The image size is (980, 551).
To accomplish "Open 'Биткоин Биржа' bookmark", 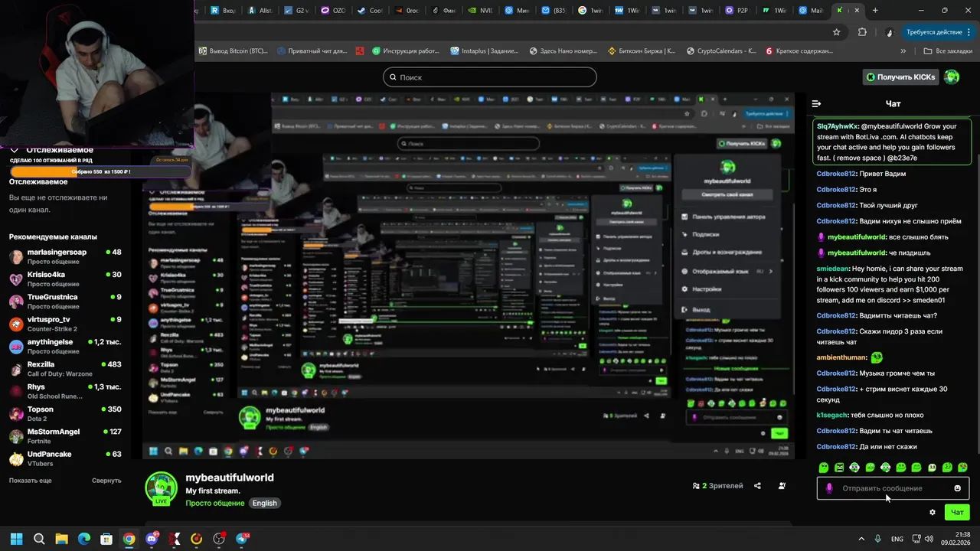I will click(x=642, y=51).
